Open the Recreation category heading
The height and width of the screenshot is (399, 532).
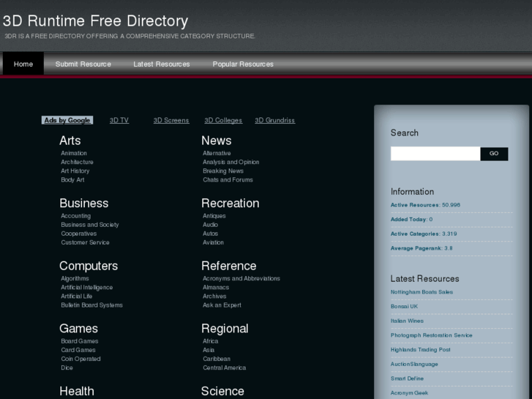231,204
